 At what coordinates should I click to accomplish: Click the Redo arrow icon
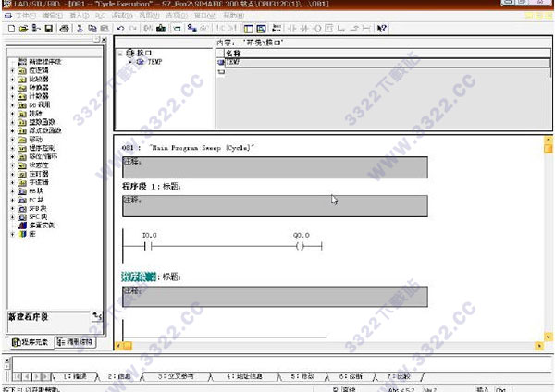133,29
